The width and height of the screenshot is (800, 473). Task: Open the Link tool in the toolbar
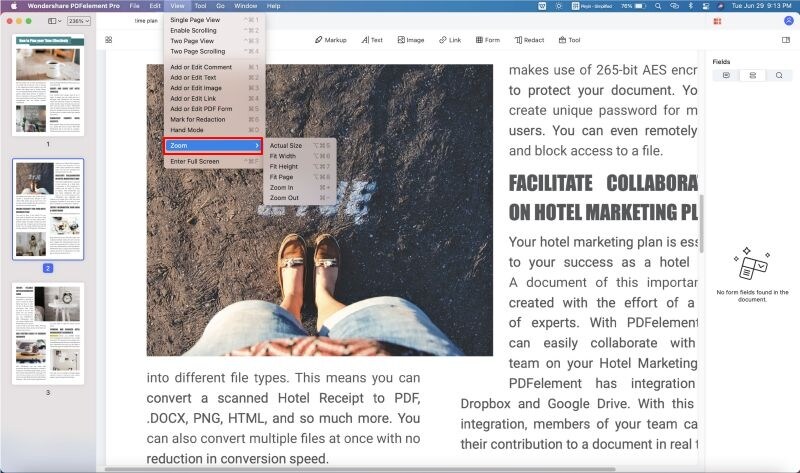450,40
